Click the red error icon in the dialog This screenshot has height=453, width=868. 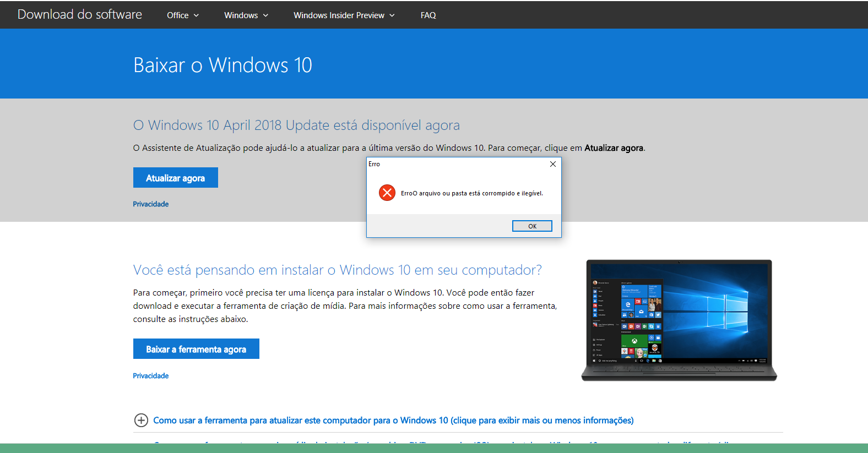[387, 193]
